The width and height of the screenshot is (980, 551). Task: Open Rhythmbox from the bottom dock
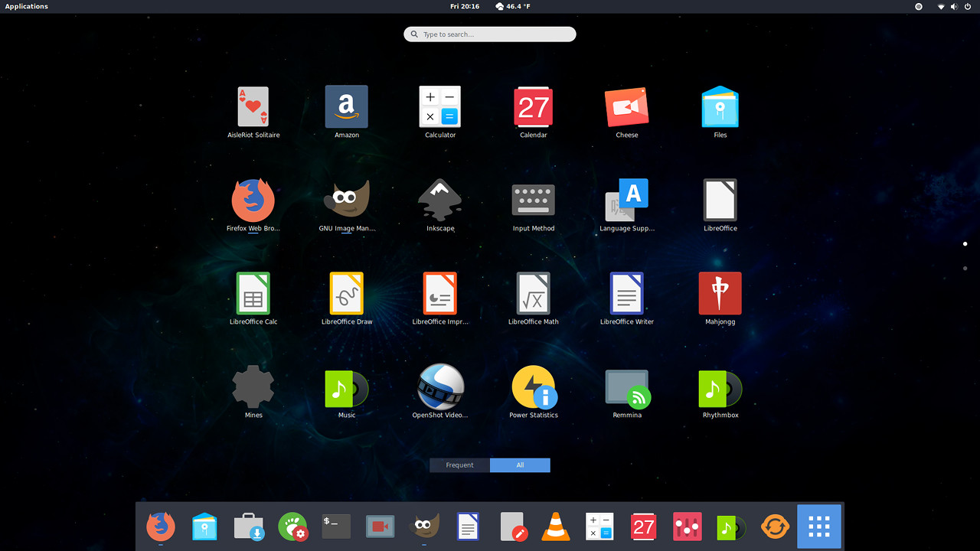point(731,527)
